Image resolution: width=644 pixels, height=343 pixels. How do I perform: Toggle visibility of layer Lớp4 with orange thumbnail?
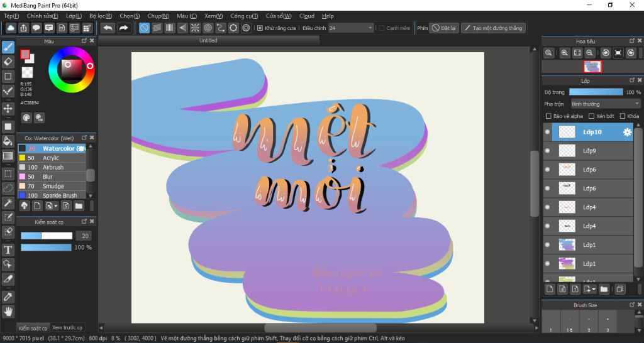coord(548,207)
